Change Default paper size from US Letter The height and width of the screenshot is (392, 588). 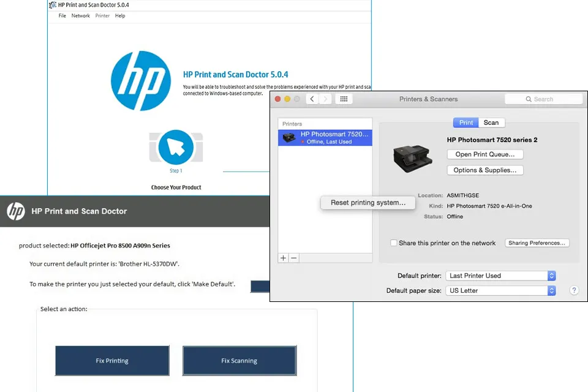pyautogui.click(x=500, y=290)
